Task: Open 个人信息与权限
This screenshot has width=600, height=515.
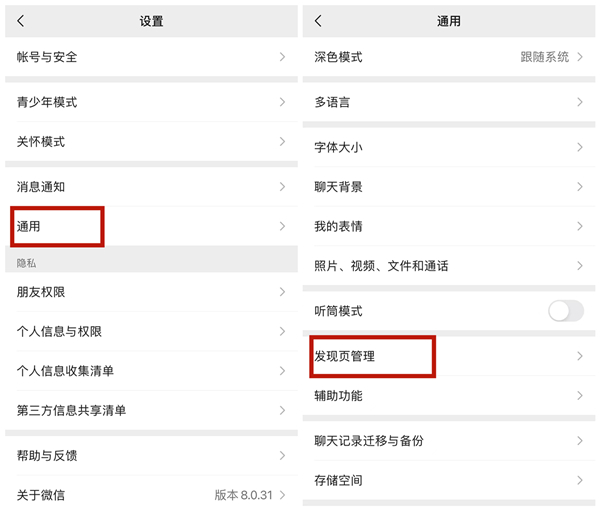Action: [151, 331]
